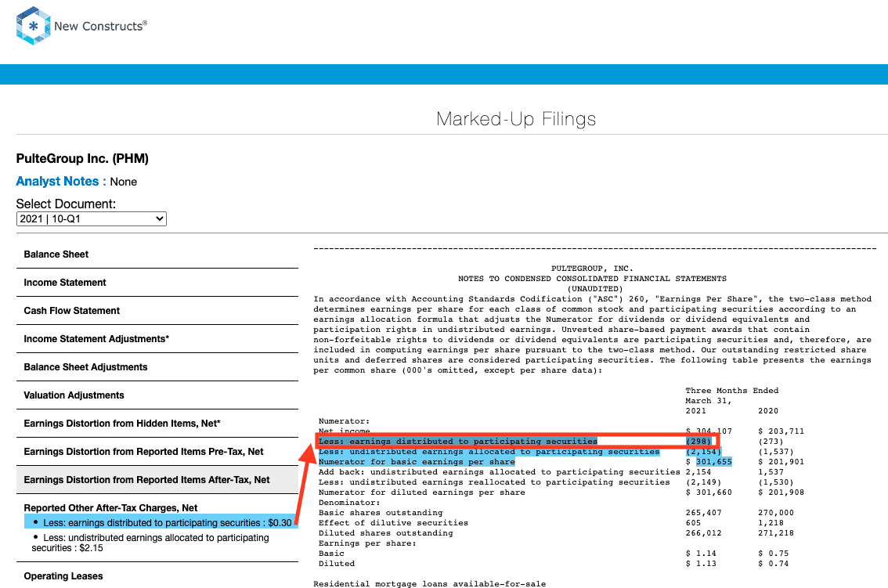Click the 'Select Document:' label
Viewport: 888px width, 588px height.
[x=66, y=204]
